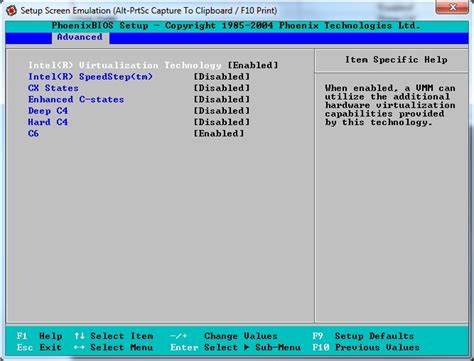Click F1 Help in footer

point(40,336)
